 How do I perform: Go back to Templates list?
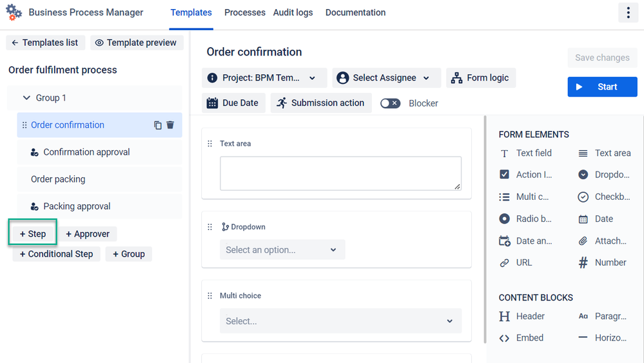45,43
